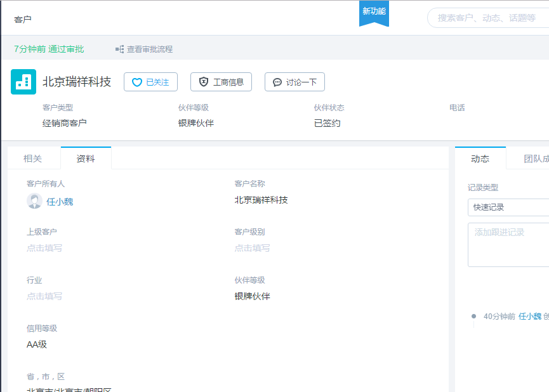The width and height of the screenshot is (549, 392).
Task: Switch to the 相关 tab
Action: tap(33, 159)
